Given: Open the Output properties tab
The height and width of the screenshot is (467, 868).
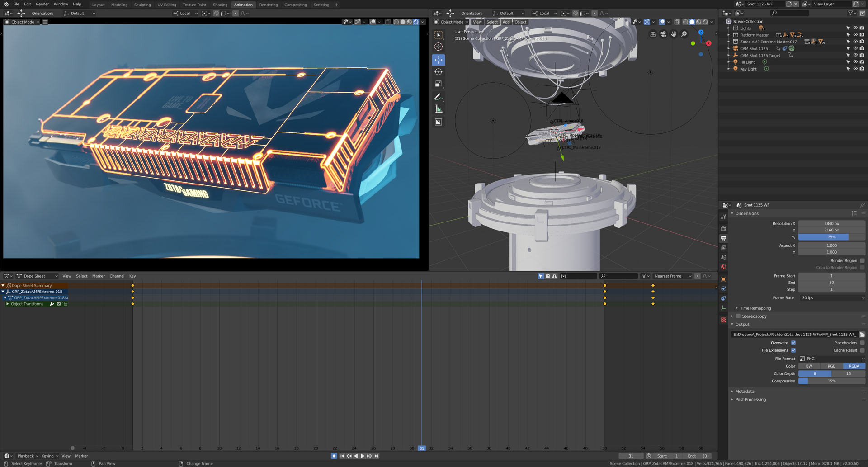Looking at the screenshot, I should (723, 238).
